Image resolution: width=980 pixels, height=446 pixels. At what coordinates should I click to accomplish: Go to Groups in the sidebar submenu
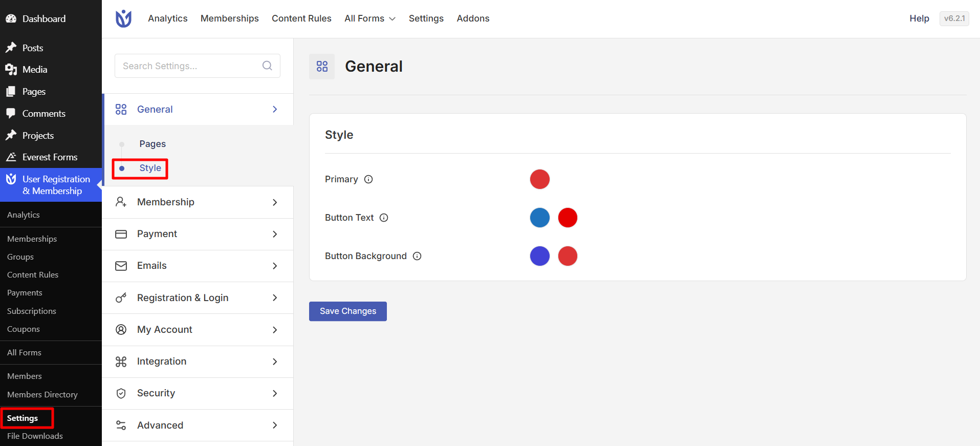point(20,257)
